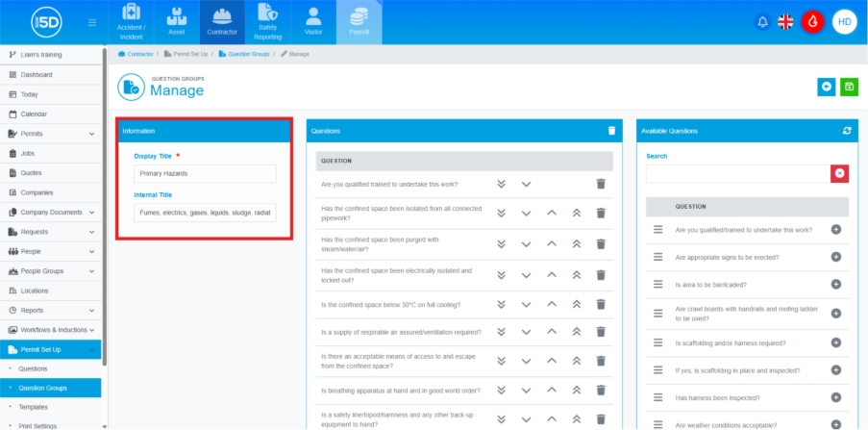Add 'If yes, is scaffolding in place' question
The image size is (868, 430).
(836, 370)
